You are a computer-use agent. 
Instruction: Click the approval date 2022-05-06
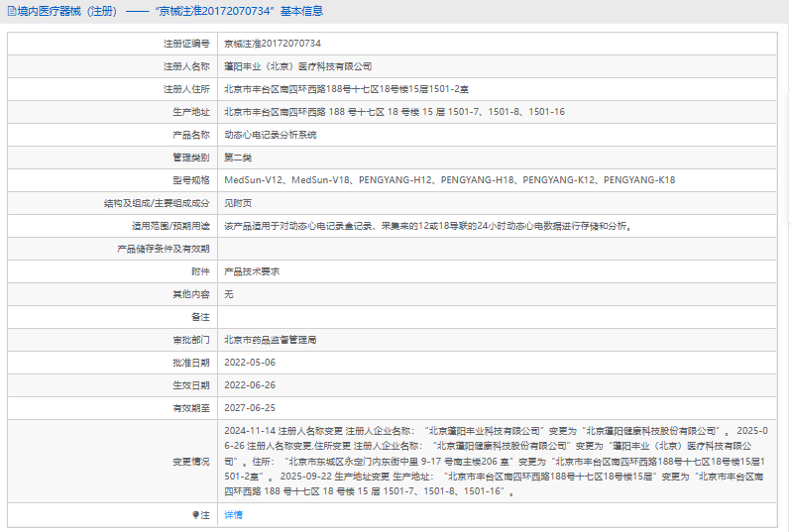tap(250, 363)
